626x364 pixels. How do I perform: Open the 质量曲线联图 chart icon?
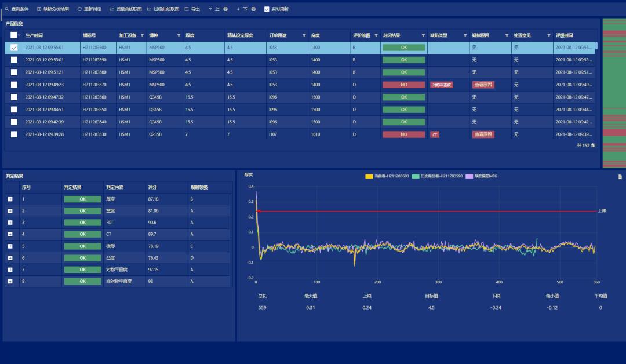[x=111, y=9]
